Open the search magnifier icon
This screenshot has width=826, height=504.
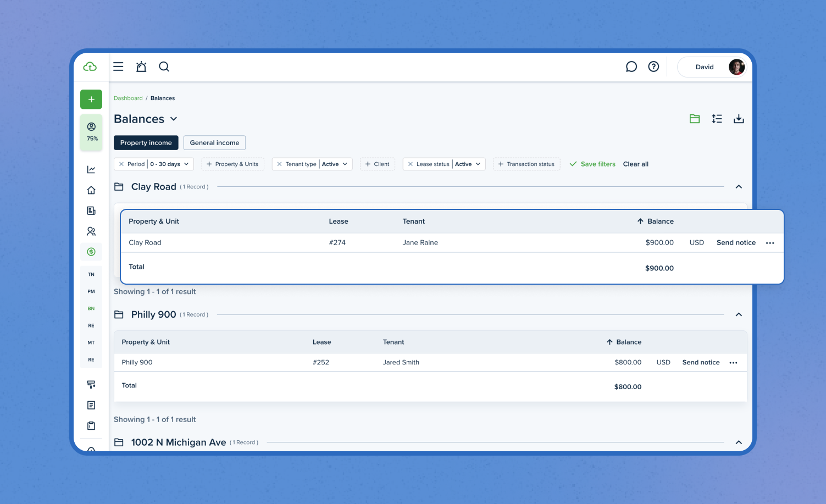(164, 67)
